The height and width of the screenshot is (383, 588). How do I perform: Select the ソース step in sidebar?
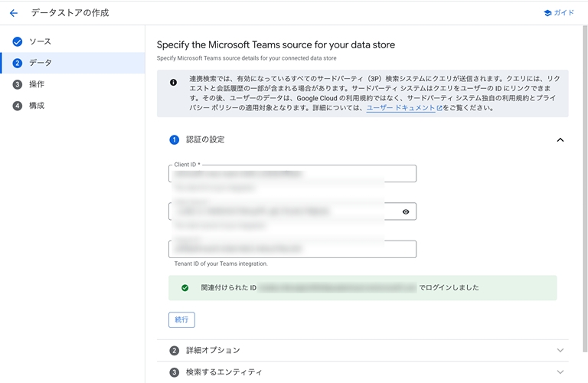40,41
